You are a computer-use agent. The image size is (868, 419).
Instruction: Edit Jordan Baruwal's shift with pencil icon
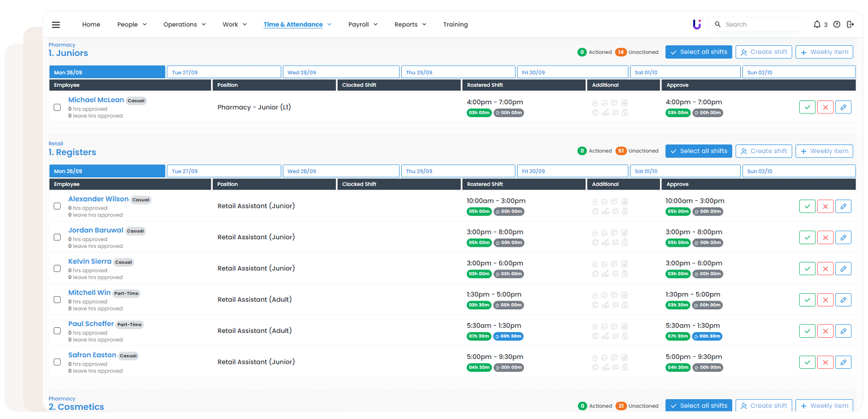(843, 237)
